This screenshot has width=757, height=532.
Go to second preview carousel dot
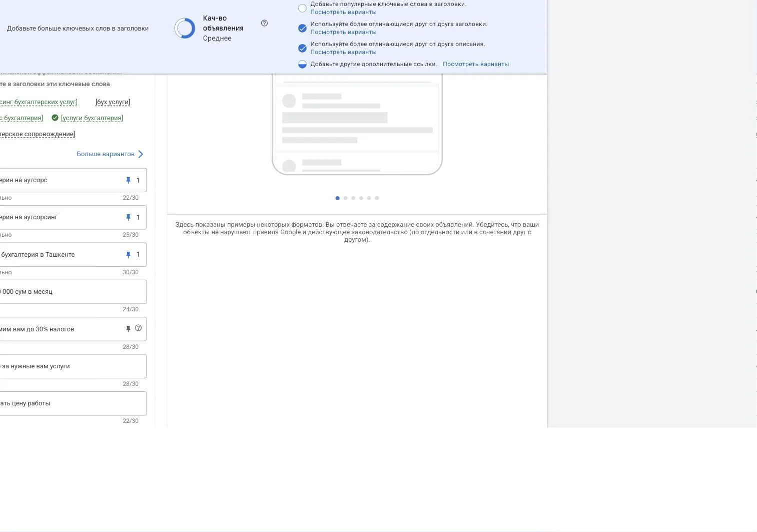pyautogui.click(x=345, y=198)
